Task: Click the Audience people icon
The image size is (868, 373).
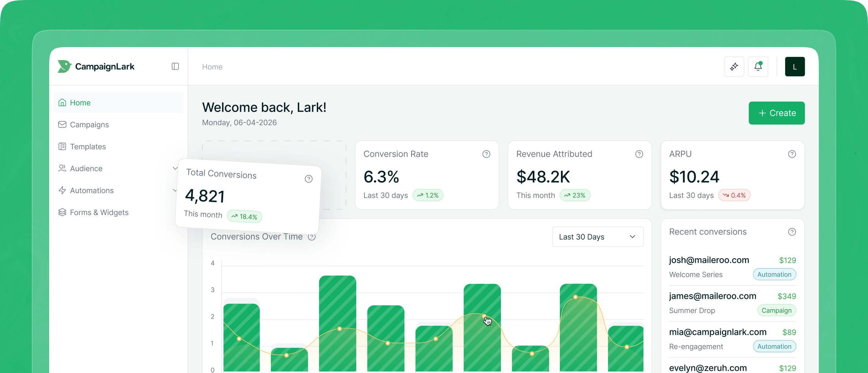Action: (62, 168)
